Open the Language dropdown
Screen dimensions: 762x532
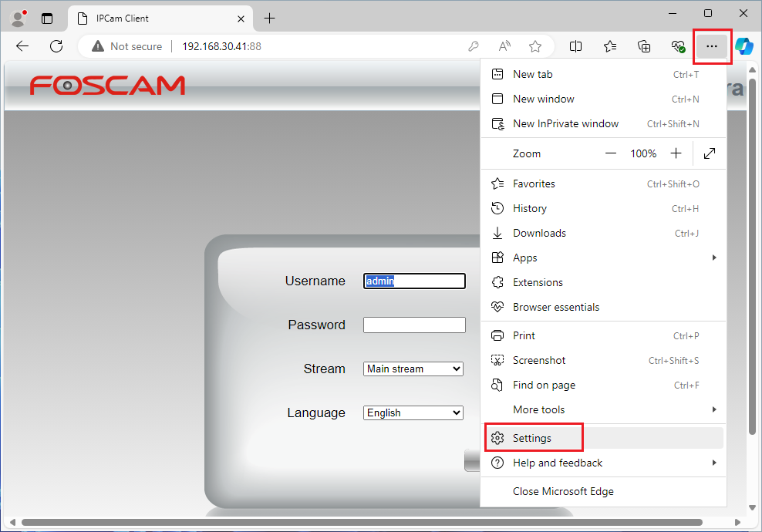pos(413,413)
